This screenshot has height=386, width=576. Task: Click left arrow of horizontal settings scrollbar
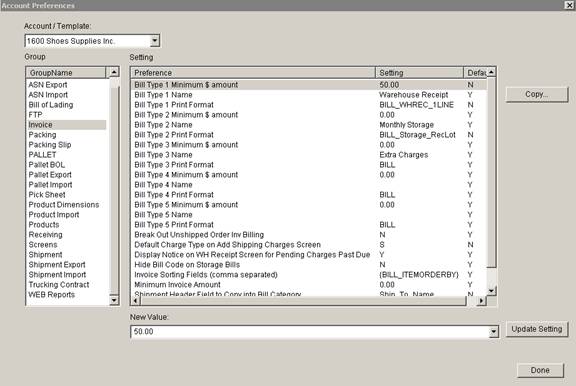(x=136, y=301)
